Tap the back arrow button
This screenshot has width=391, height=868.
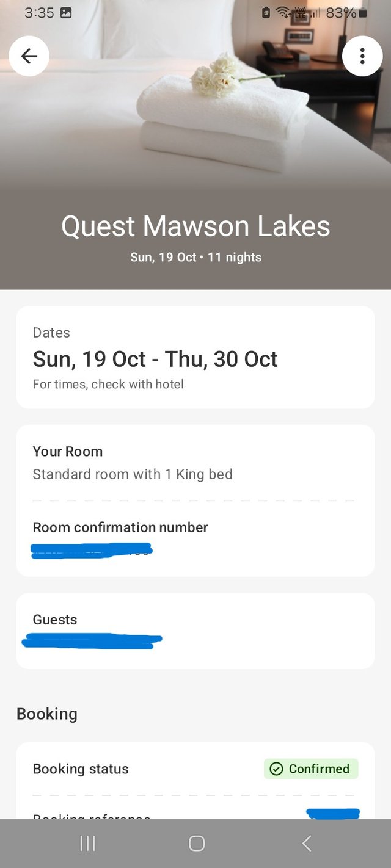pos(29,56)
